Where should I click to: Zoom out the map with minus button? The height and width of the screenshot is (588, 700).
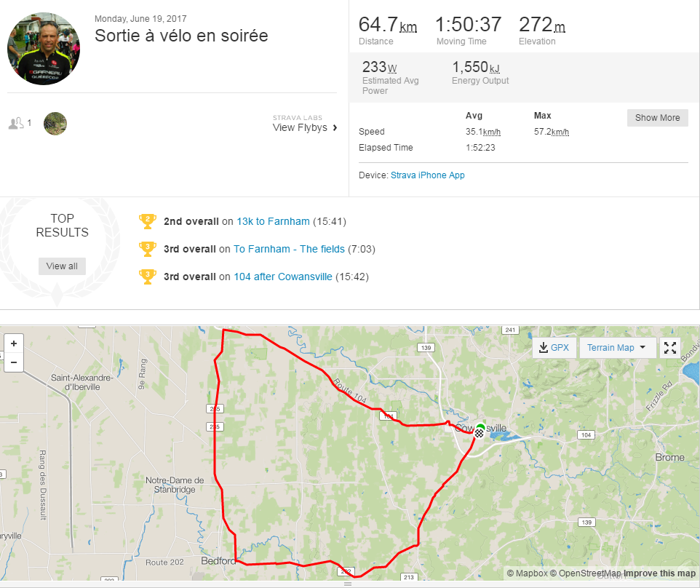click(x=13, y=362)
